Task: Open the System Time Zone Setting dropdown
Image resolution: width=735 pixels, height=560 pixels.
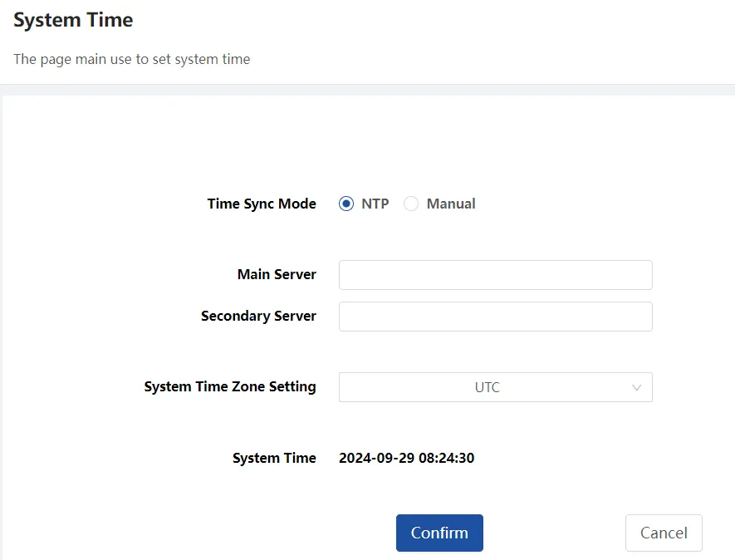Action: click(x=496, y=387)
